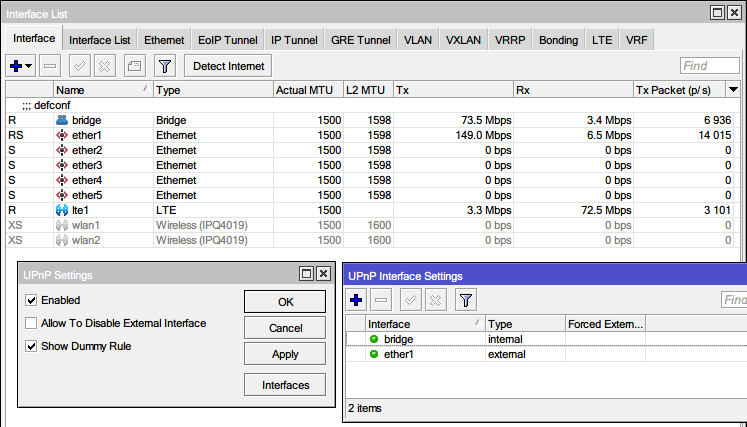Click Apply in UPnP Settings
The image size is (747, 427).
(x=285, y=354)
